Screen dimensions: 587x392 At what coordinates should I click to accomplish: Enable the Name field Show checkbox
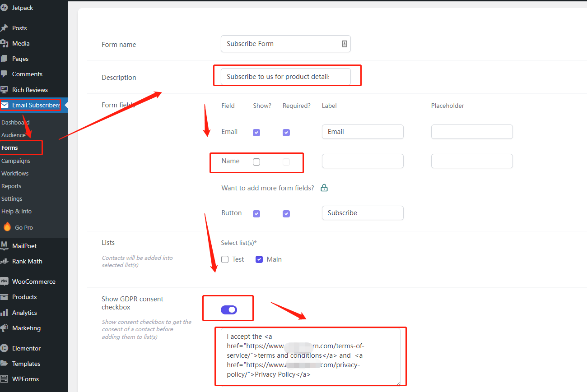click(x=256, y=162)
